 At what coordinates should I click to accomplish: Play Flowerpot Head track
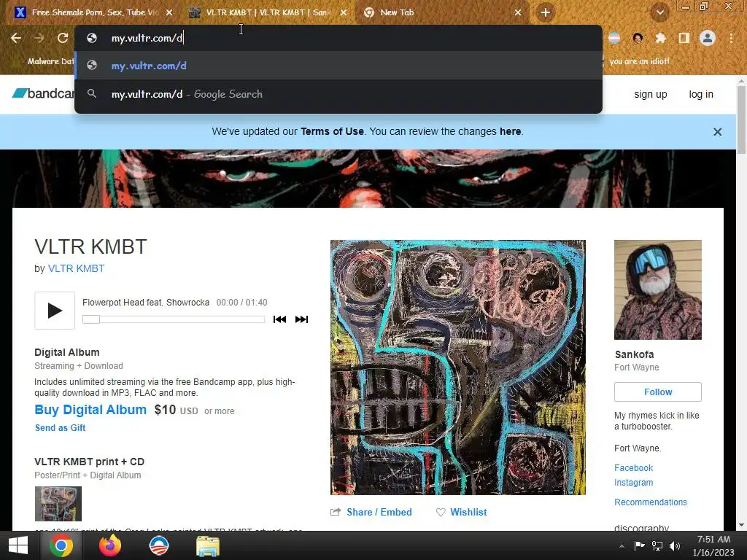pyautogui.click(x=55, y=311)
